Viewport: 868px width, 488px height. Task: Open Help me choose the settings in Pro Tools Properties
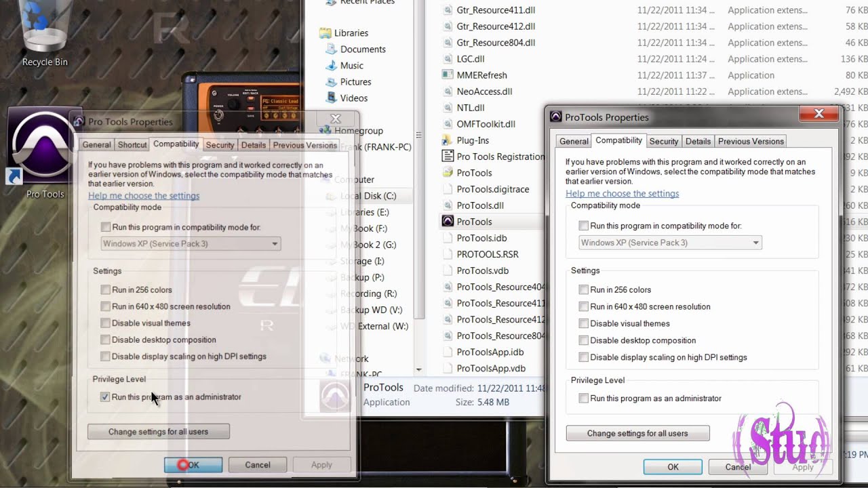pos(144,196)
